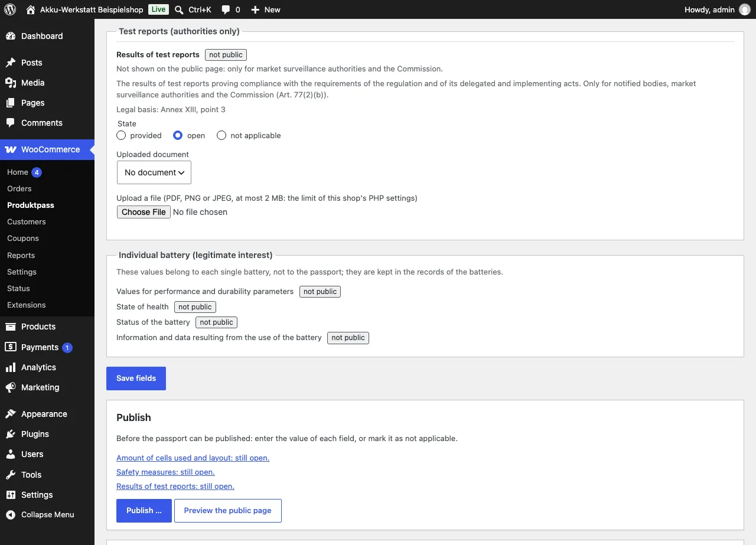The height and width of the screenshot is (545, 756).
Task: Follow the 'Safety measures: still open' link
Action: coord(165,472)
